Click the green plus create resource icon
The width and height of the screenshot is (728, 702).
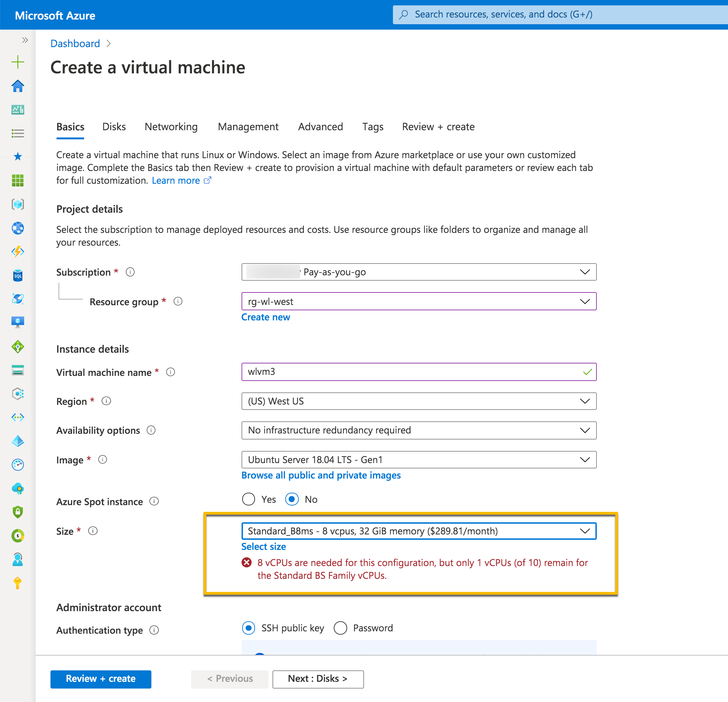coord(17,62)
